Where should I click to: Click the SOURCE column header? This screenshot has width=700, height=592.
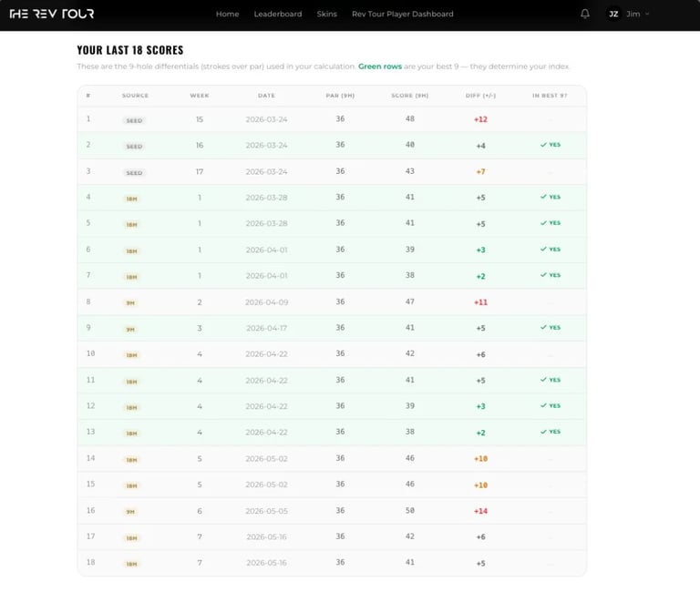(x=135, y=96)
